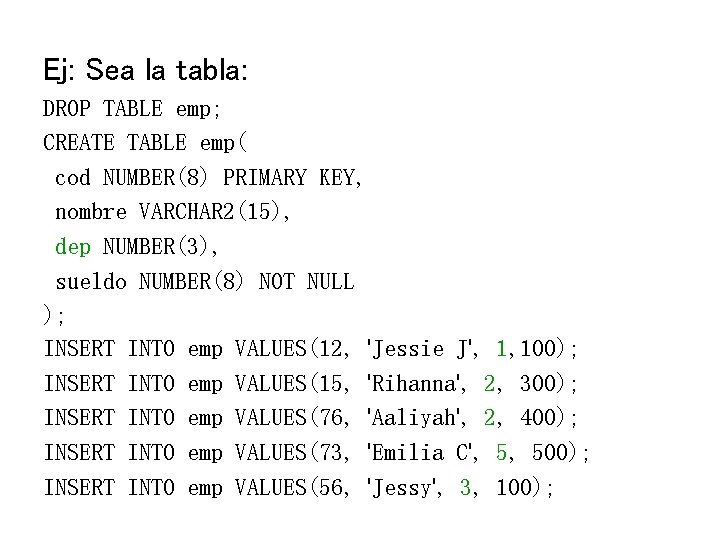
Task: Click the 'DROP TABLE emp;' line
Action: point(132,109)
